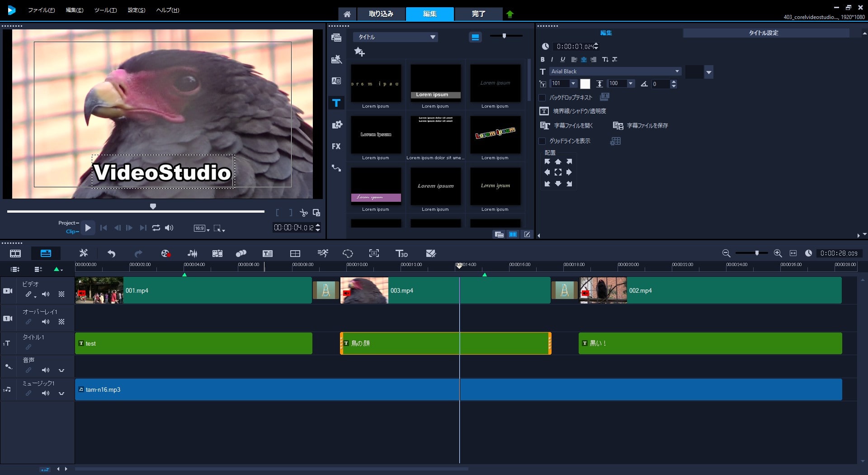Open the 設定 (Settings) menu
The width and height of the screenshot is (868, 475).
[137, 10]
